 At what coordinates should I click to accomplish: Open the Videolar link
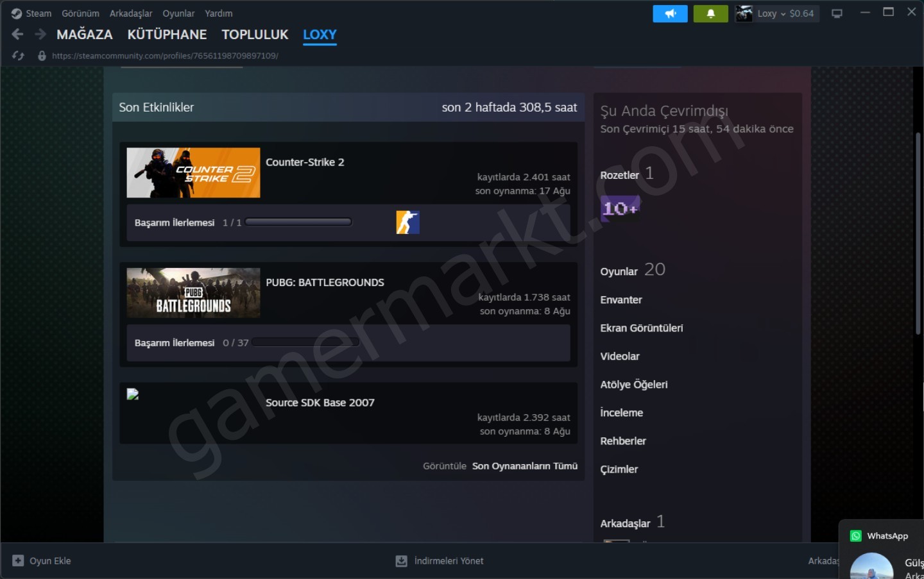(620, 357)
